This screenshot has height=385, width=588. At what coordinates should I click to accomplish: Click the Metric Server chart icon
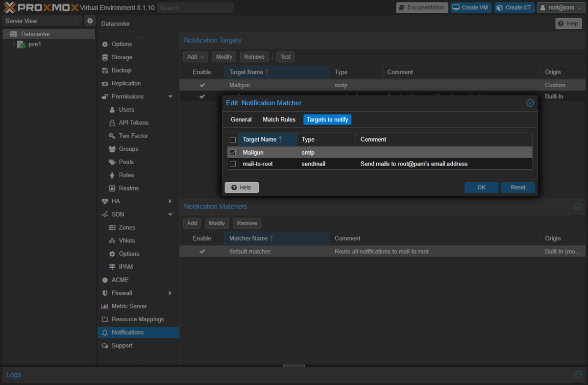click(x=105, y=306)
